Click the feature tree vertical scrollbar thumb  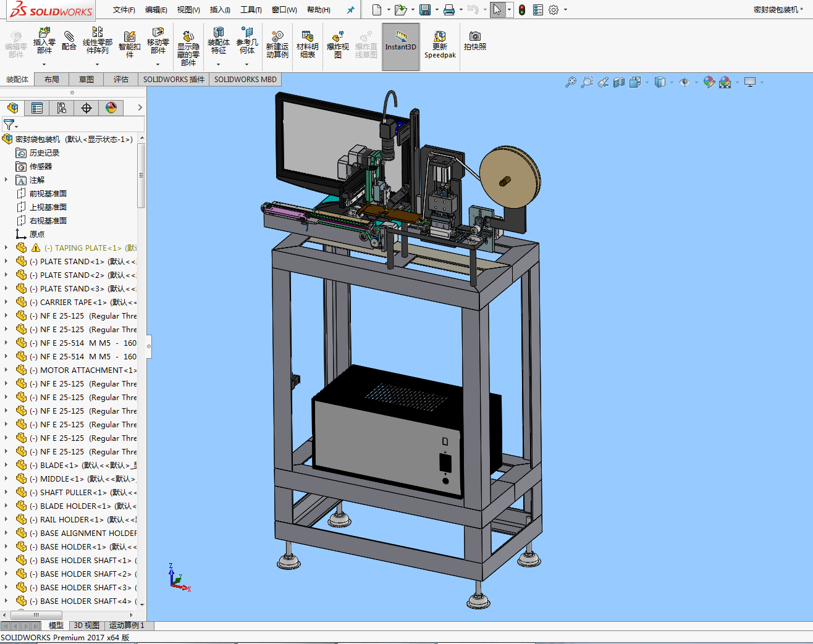click(x=141, y=176)
